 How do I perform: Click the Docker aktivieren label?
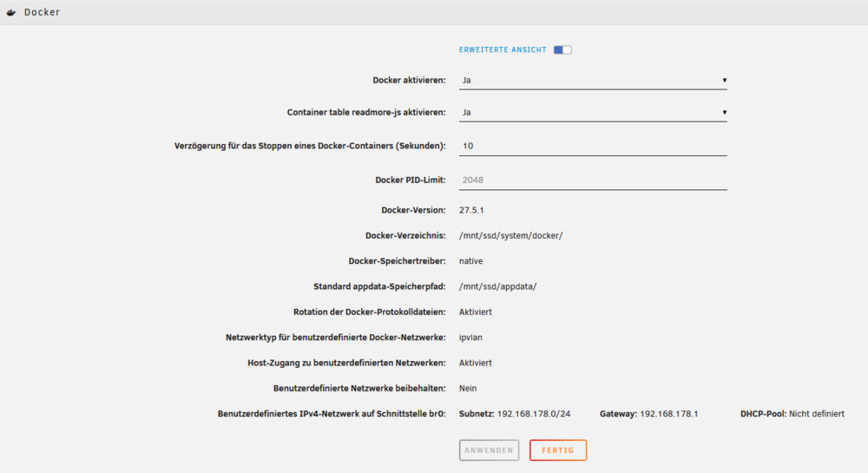(409, 80)
